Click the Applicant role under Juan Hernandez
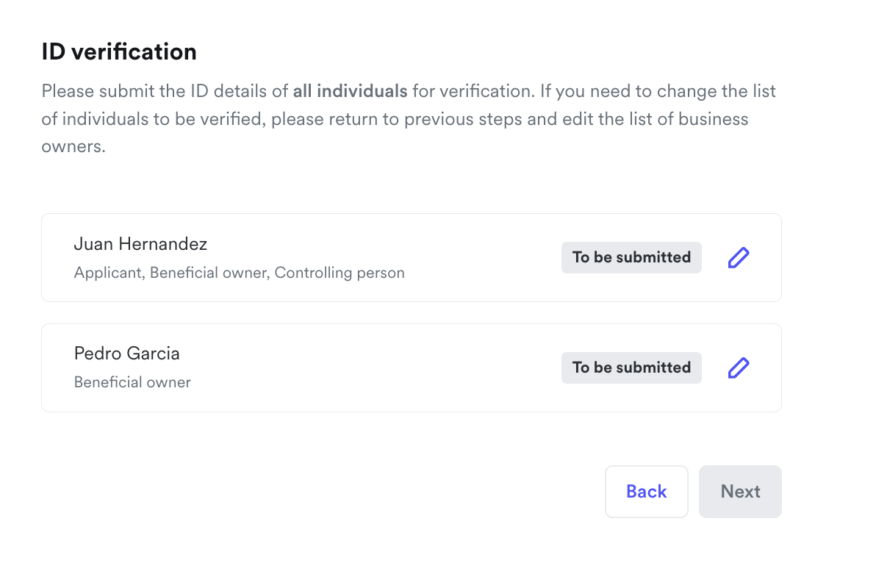This screenshot has width=876, height=588. [x=108, y=273]
